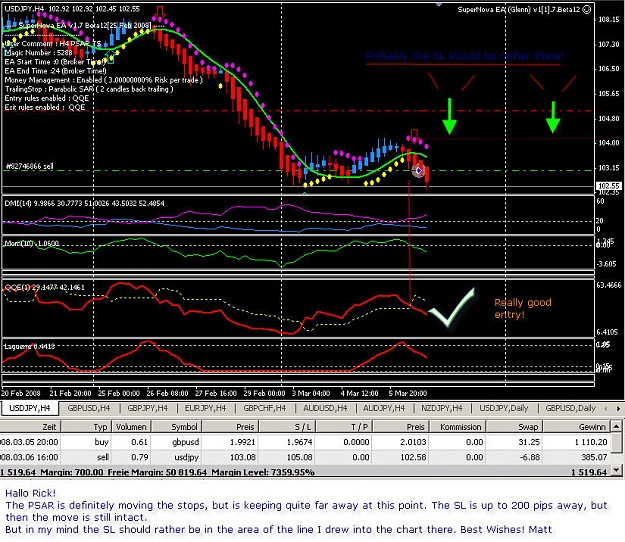625x542 pixels.
Task: Select the gbpusd buy trade row
Action: click(305, 442)
